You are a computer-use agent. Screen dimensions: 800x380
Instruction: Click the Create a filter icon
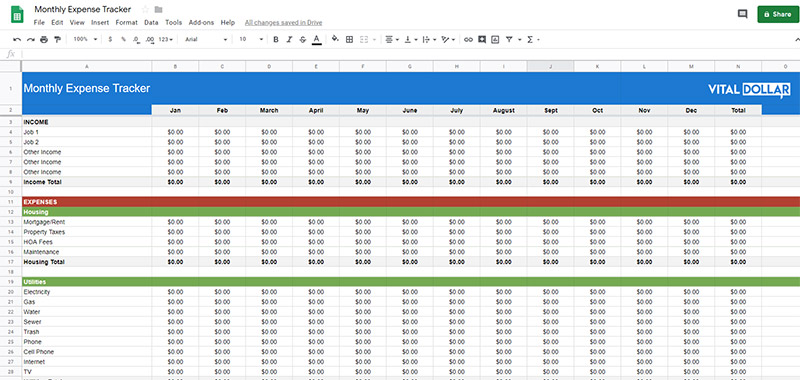[509, 39]
